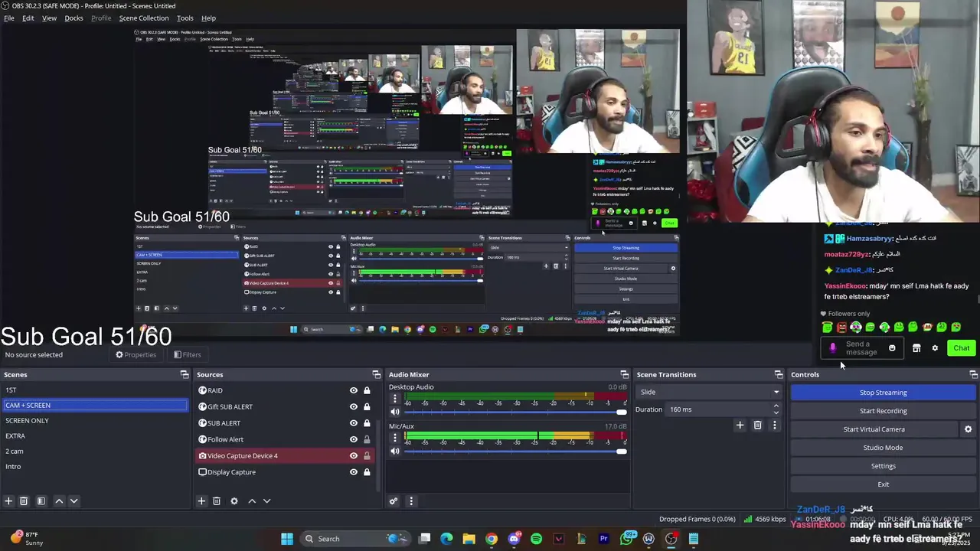
Task: Toggle visibility of SUB ALERT source
Action: (353, 423)
